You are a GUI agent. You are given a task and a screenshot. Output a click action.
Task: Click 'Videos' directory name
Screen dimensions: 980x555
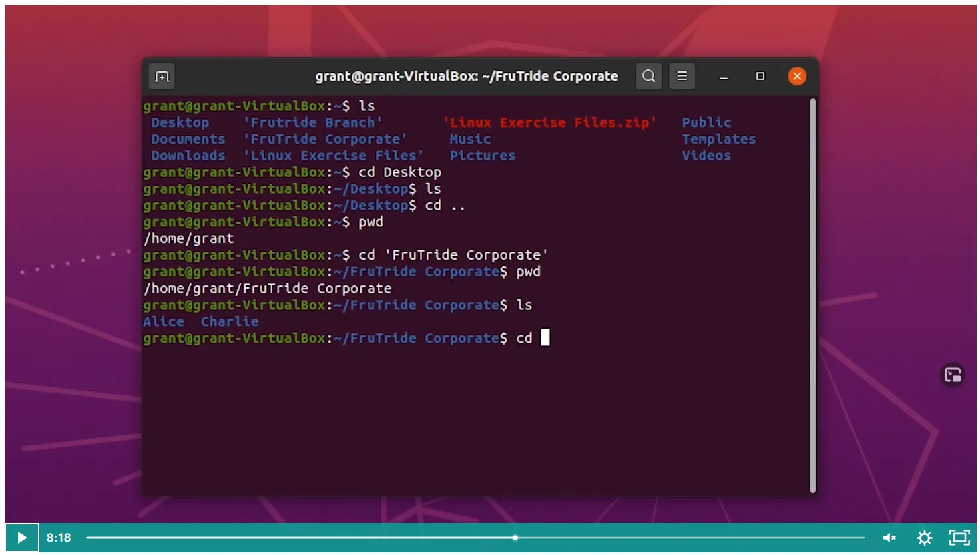[x=706, y=156]
